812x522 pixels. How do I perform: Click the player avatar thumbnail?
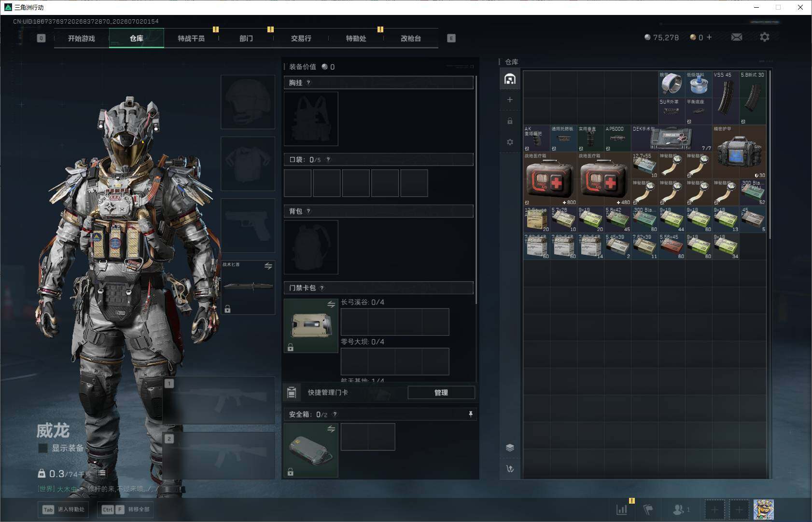764,509
